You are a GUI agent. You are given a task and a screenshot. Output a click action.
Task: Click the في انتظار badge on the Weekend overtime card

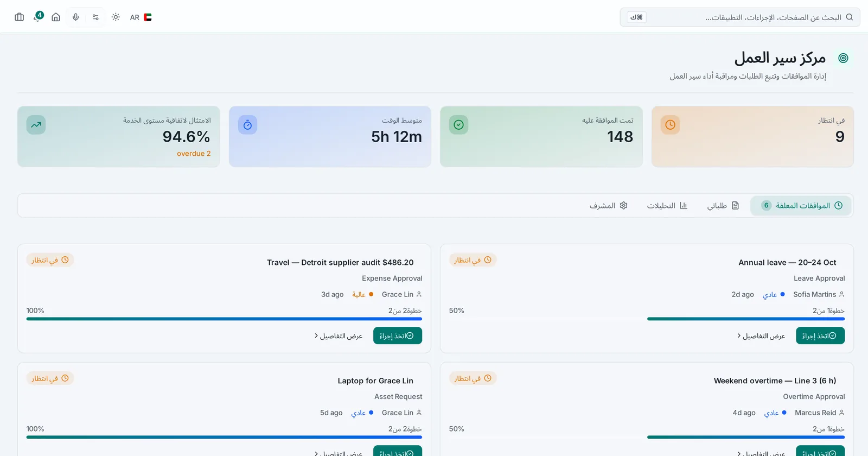pyautogui.click(x=473, y=378)
